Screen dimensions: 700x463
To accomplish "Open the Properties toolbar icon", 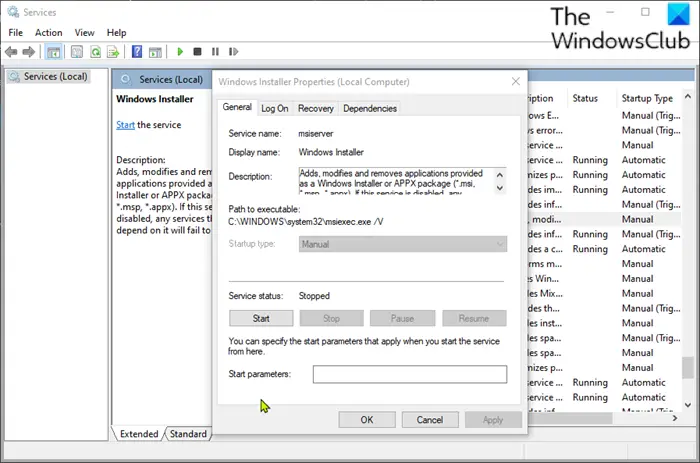I will pyautogui.click(x=77, y=52).
